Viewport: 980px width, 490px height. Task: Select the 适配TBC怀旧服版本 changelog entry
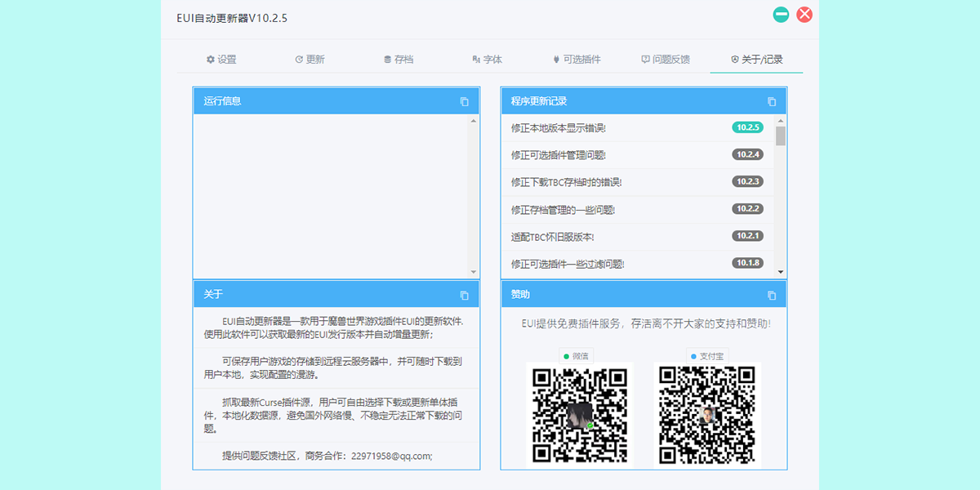point(553,237)
